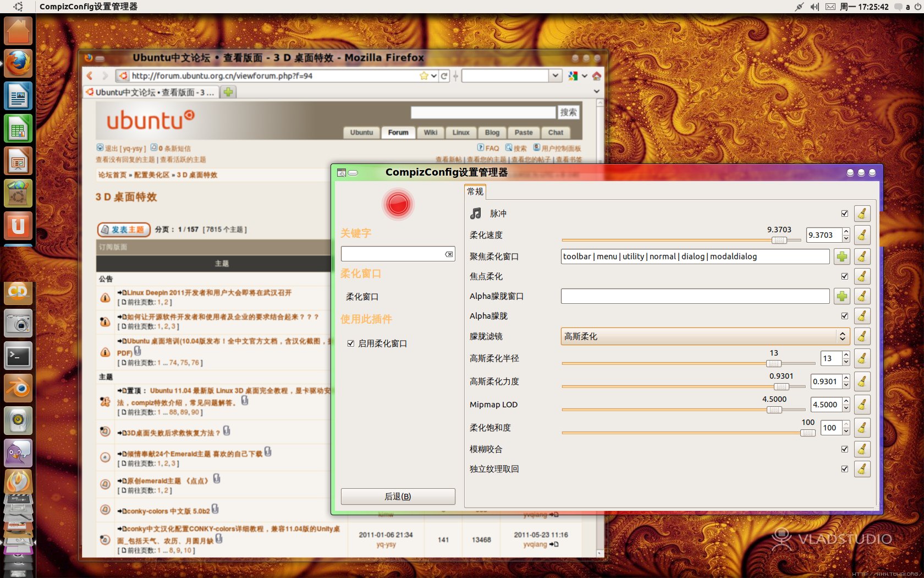Add window match for Alpha朦胧窗口 with plus icon
Viewport: 924px width, 578px height.
point(842,296)
